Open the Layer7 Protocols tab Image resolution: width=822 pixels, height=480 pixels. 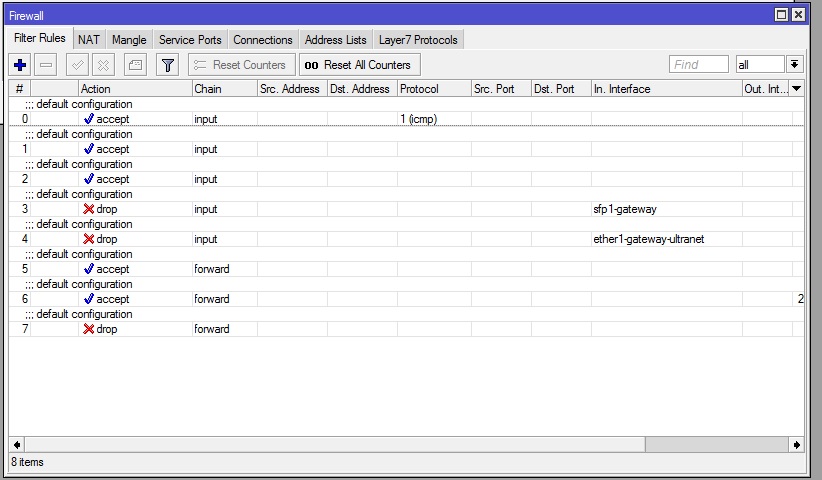tap(418, 40)
